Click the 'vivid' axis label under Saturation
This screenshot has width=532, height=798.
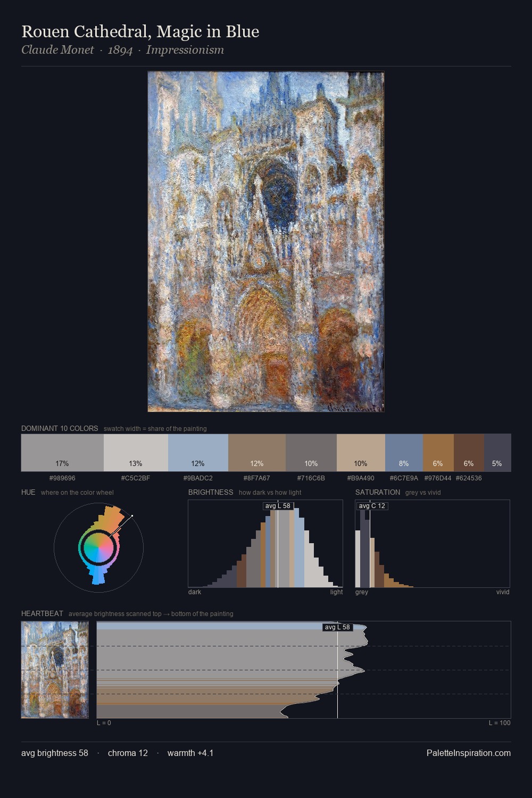(503, 592)
